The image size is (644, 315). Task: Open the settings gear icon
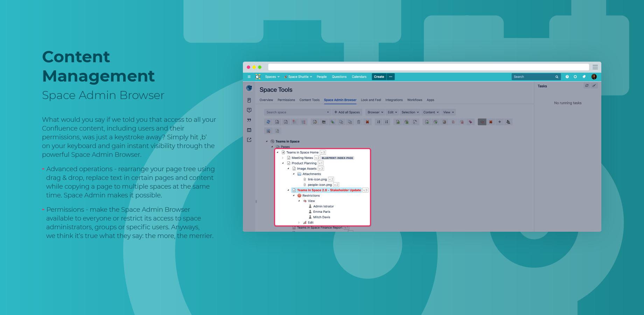575,77
